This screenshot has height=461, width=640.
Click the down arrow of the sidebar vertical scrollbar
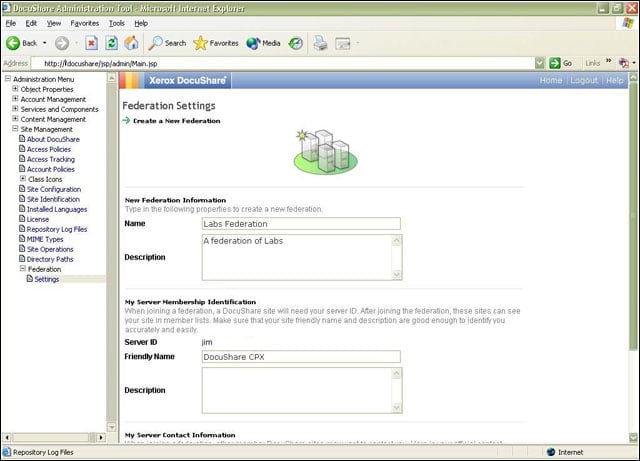point(111,427)
